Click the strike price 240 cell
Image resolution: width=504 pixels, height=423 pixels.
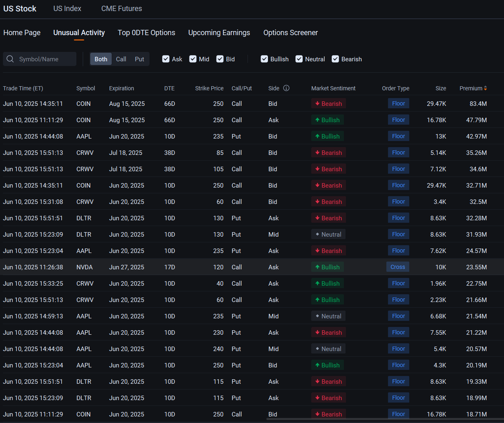tap(218, 349)
